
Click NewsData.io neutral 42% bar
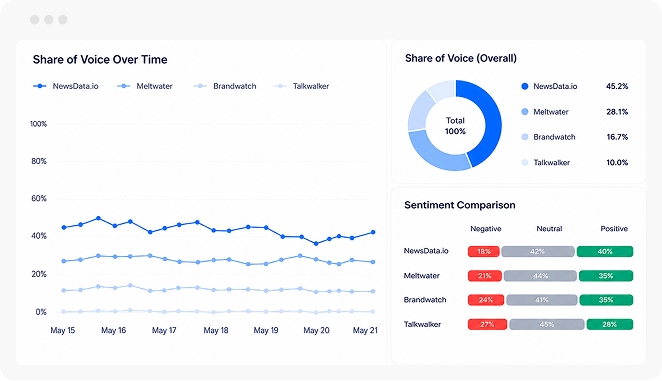538,251
